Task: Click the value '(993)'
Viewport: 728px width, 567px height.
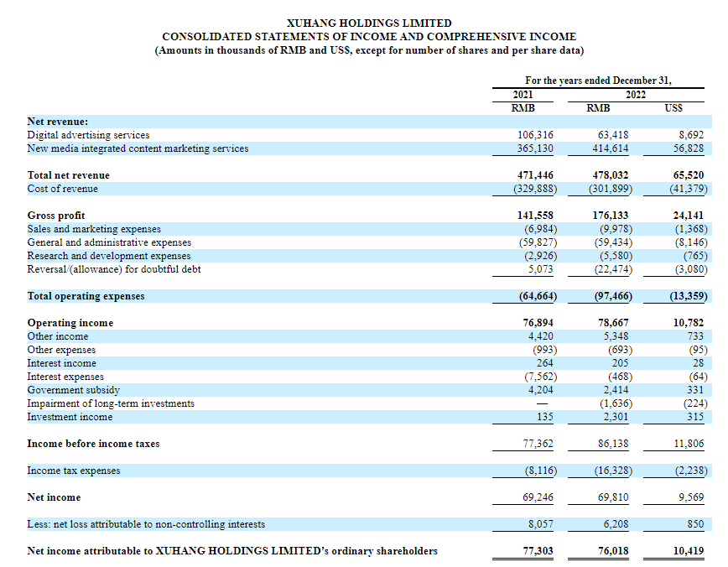Action: 545,350
